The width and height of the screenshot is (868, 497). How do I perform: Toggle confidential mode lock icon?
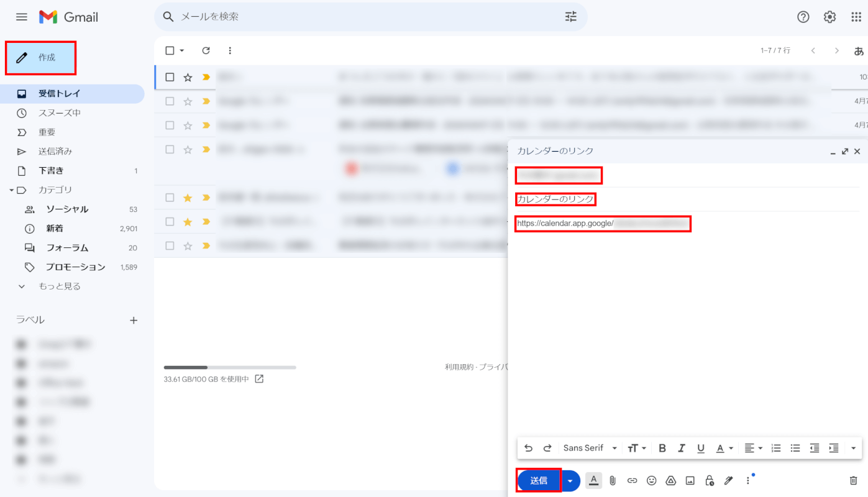(709, 480)
